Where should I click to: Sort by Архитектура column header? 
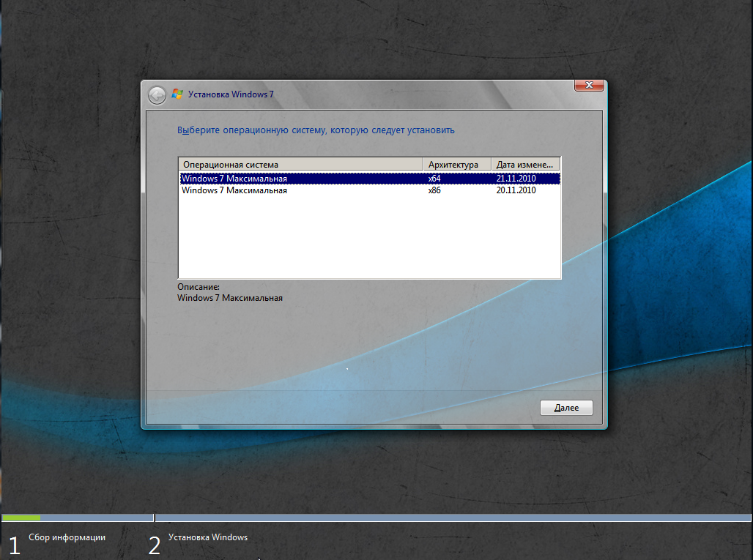click(x=457, y=165)
